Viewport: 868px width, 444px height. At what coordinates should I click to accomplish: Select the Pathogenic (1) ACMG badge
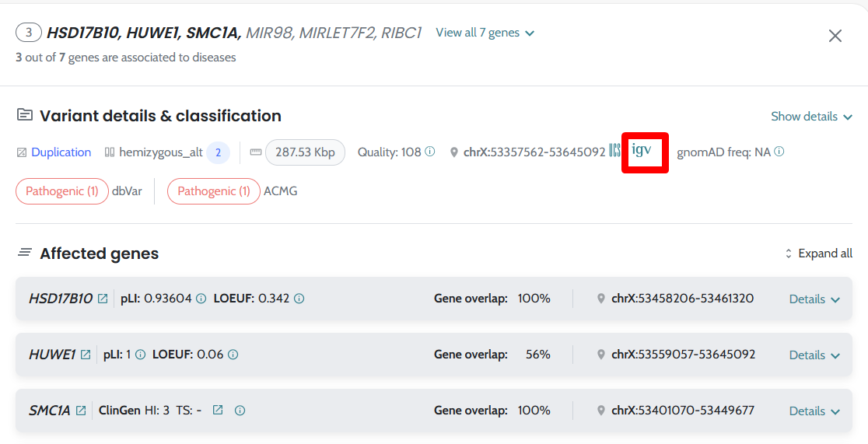point(214,191)
